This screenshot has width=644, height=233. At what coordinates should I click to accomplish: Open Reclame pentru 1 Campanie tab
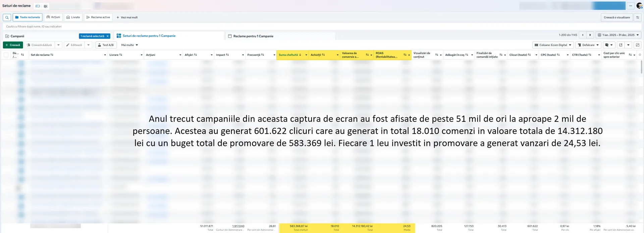tap(253, 36)
